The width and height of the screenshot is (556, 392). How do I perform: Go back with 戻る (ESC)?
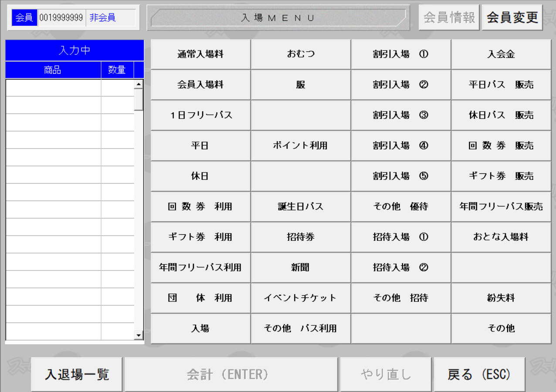(479, 375)
